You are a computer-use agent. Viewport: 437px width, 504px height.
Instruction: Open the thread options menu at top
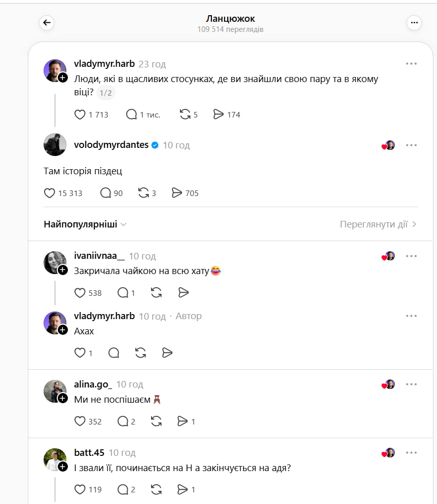pyautogui.click(x=414, y=22)
